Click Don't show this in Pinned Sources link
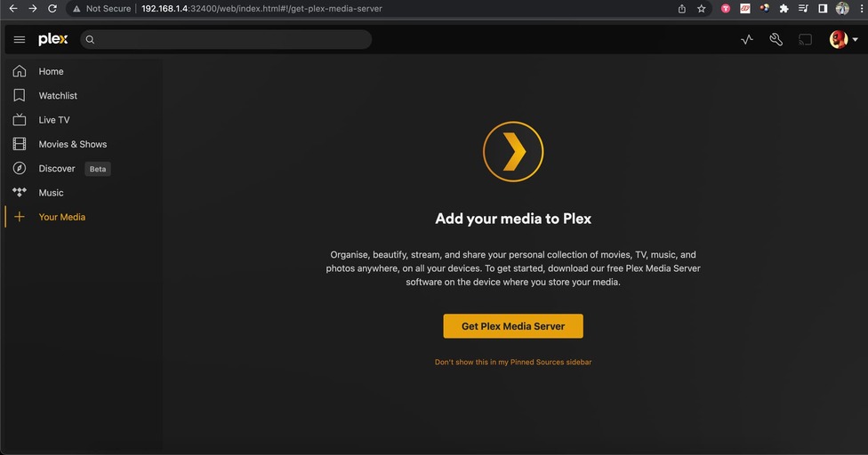This screenshot has height=455, width=868. coord(513,362)
